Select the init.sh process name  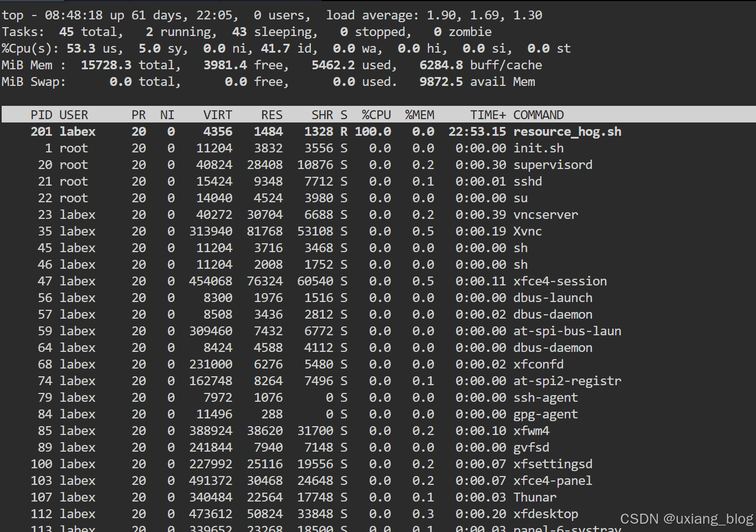point(539,149)
